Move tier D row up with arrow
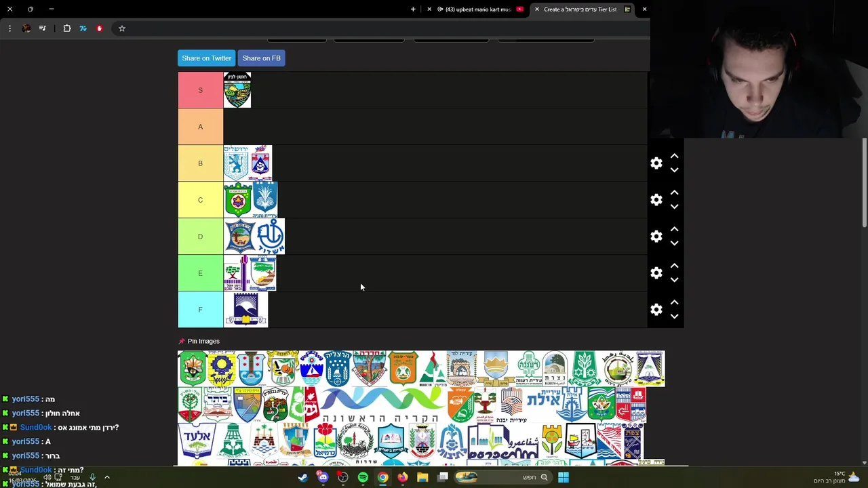 click(x=674, y=229)
